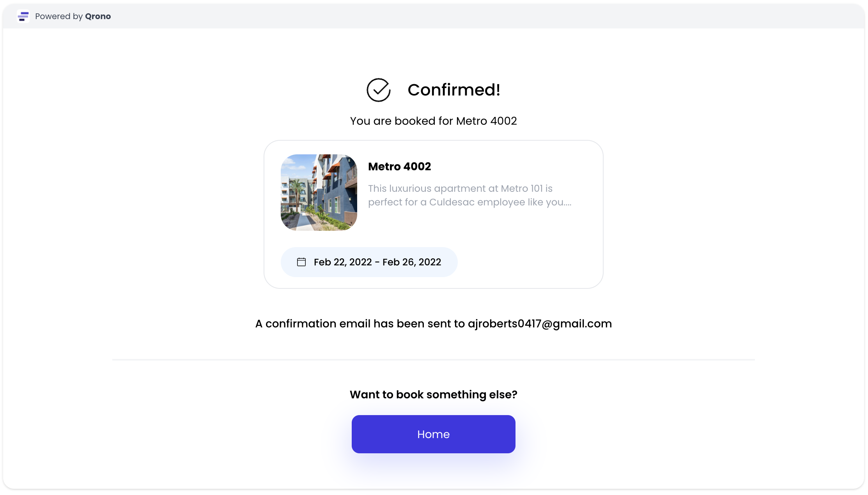Click the Feb 22, 2022 start date
This screenshot has width=868, height=495.
coord(343,262)
